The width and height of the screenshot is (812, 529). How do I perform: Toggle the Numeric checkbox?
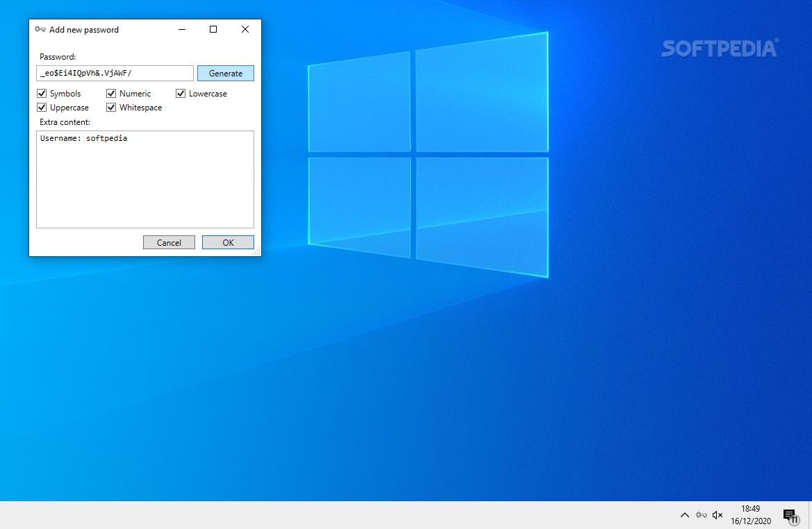click(x=111, y=94)
